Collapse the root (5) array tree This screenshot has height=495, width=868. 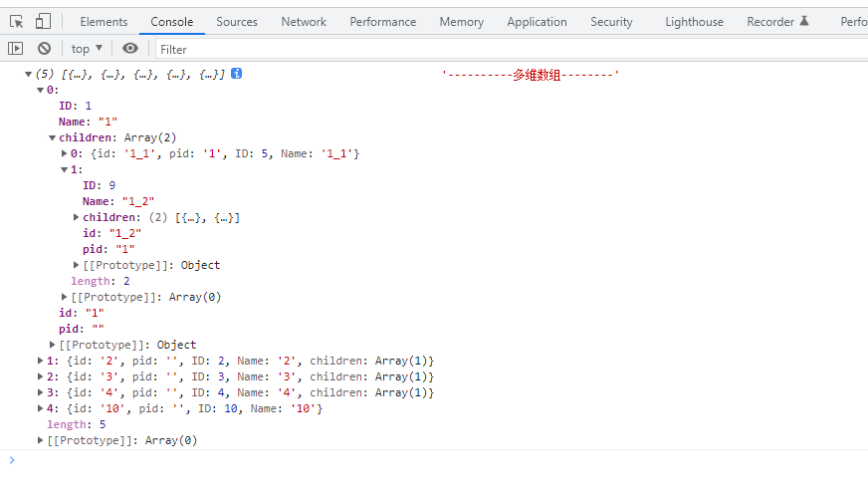click(x=29, y=74)
